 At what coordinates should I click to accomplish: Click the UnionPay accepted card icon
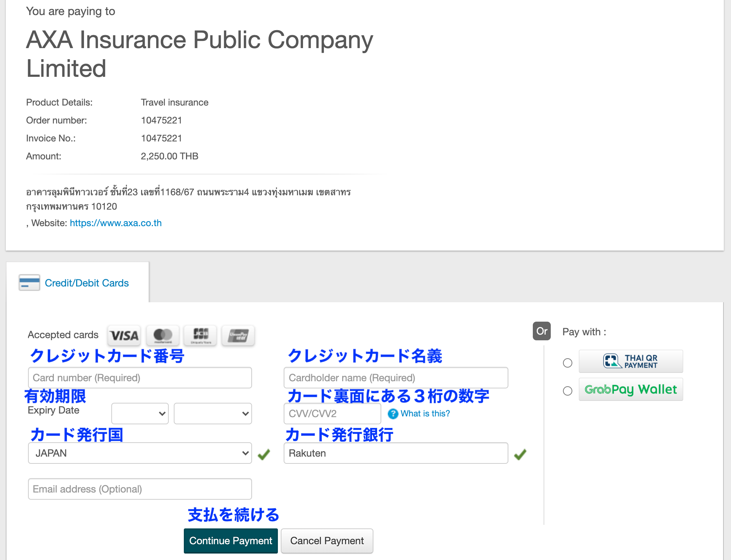pyautogui.click(x=238, y=335)
